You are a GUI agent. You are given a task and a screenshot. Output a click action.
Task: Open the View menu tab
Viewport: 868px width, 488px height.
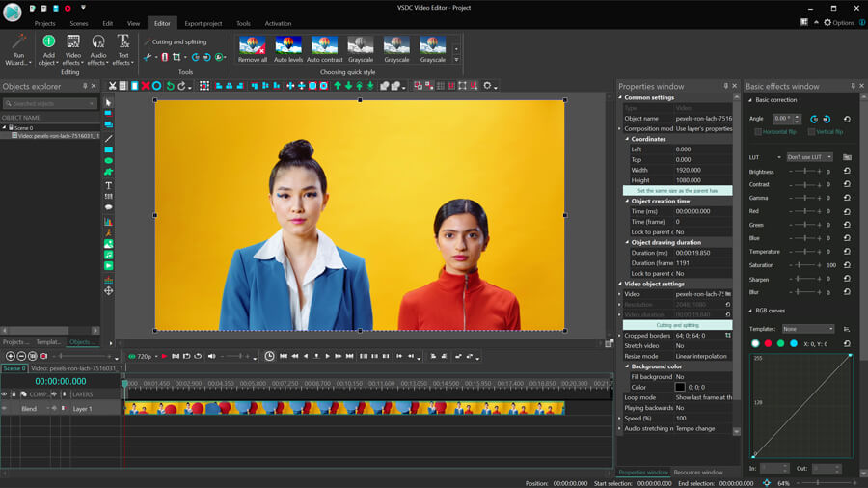133,23
